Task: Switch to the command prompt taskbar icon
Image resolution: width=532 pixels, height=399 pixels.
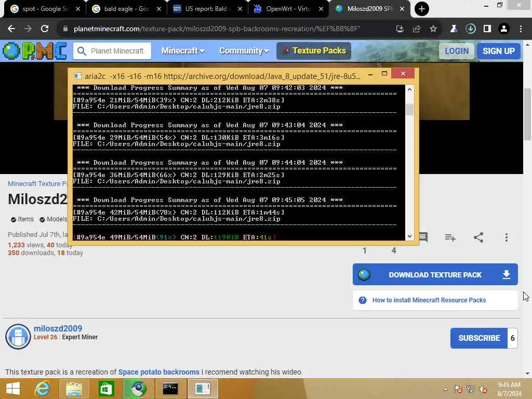Action: coord(170,389)
